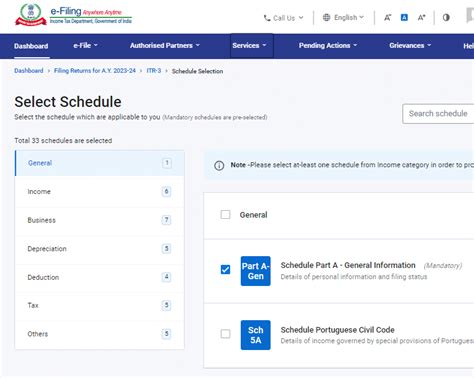This screenshot has height=378, width=474.
Task: Toggle the high contrast mode icon
Action: click(446, 17)
